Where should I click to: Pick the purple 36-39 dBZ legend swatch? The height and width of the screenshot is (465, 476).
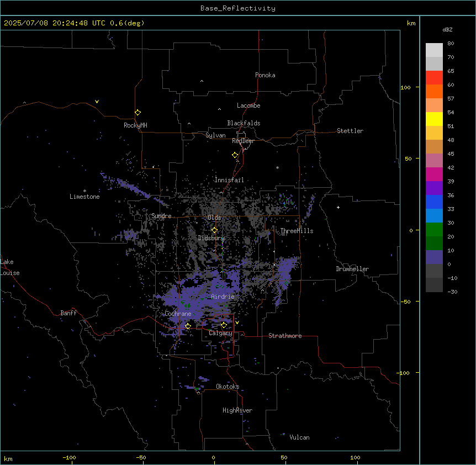coord(434,188)
